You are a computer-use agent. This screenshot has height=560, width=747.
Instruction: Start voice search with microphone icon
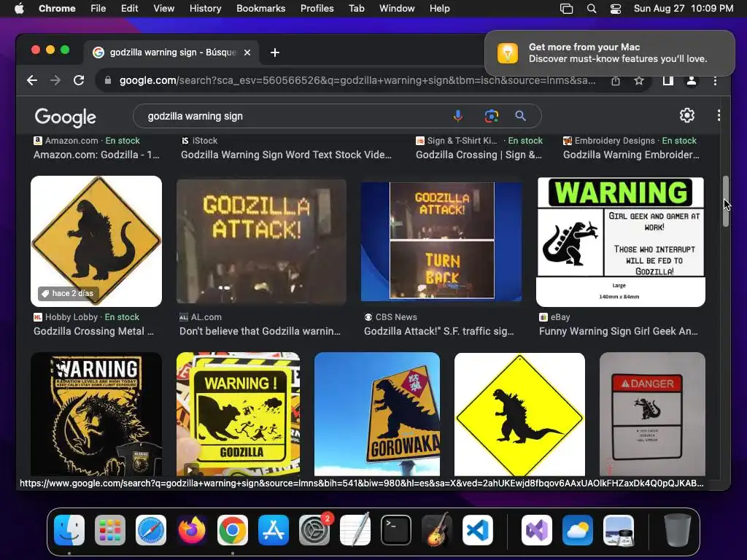(458, 116)
